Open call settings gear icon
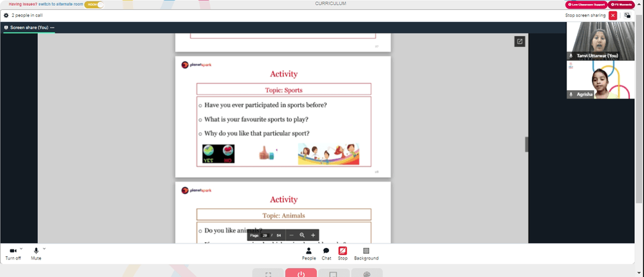This screenshot has width=644, height=277. coord(6,15)
